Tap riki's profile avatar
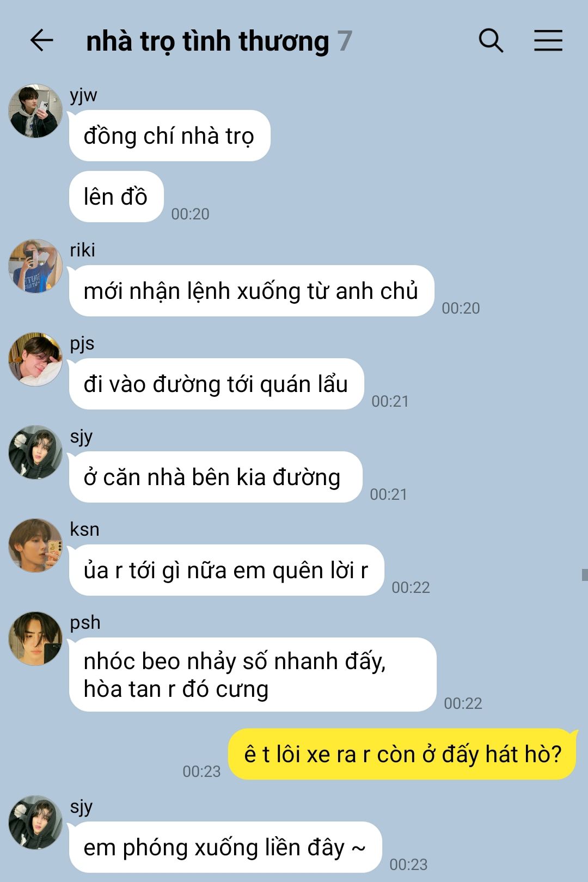588x882 pixels. [35, 266]
